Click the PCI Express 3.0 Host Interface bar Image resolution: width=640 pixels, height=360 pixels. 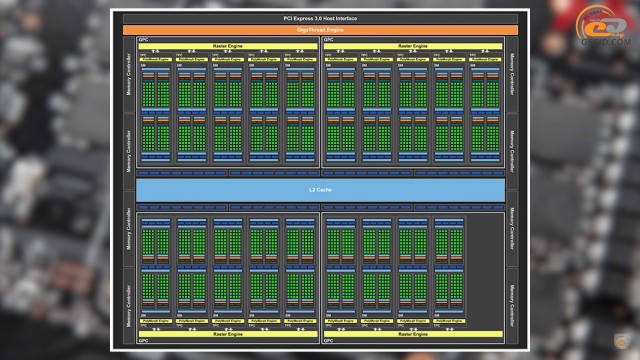320,19
